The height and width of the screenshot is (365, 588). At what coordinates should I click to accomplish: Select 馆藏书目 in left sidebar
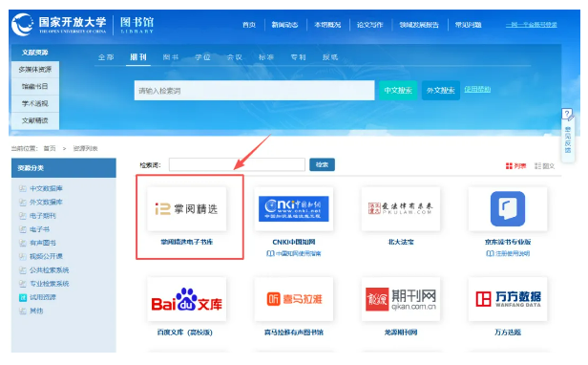[35, 86]
